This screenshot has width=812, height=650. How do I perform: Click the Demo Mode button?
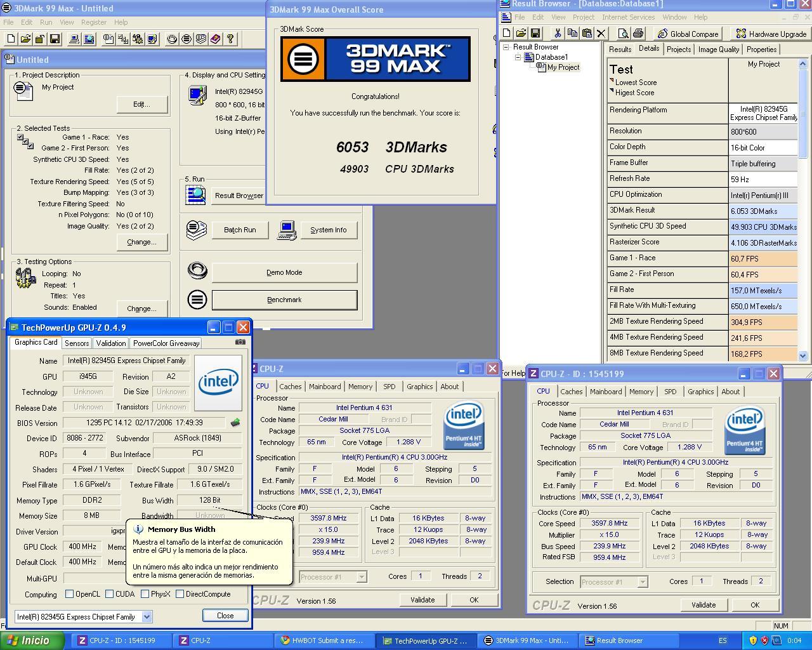284,272
